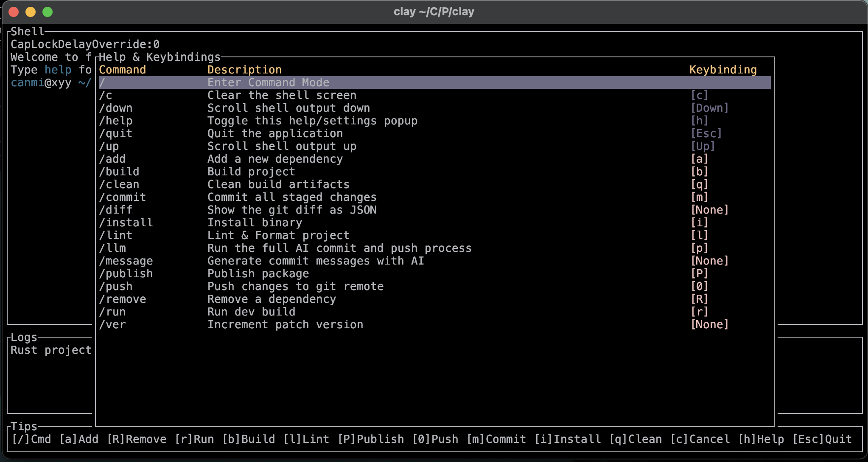Screen dimensions: 868x462
Task: Click the green macOS fullscreen button
Action: click(x=48, y=12)
